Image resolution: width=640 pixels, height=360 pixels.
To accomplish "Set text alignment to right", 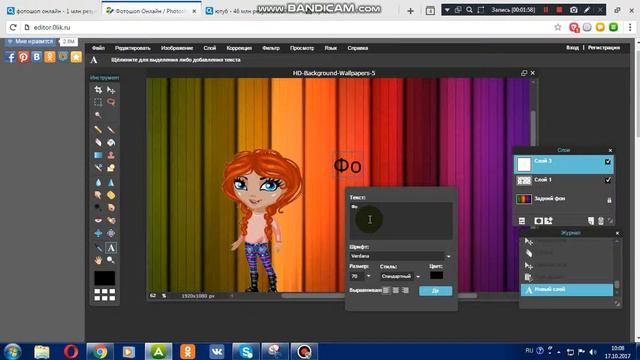I will tap(405, 290).
